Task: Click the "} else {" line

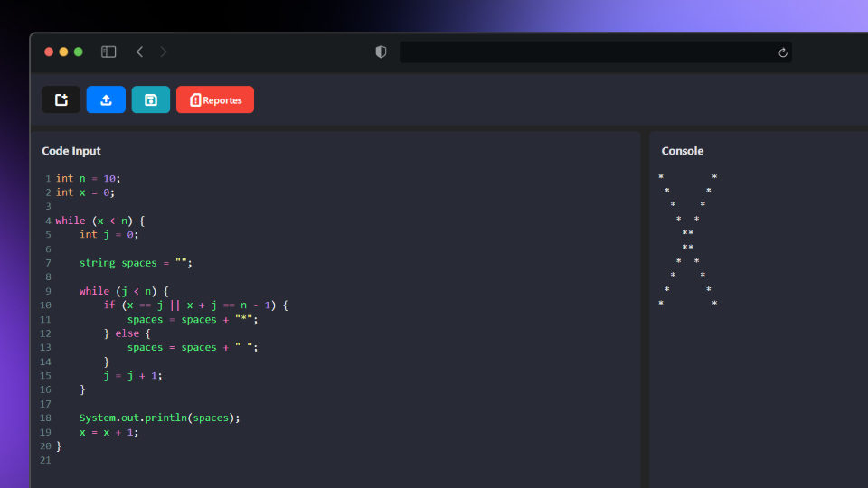Action: pos(127,333)
